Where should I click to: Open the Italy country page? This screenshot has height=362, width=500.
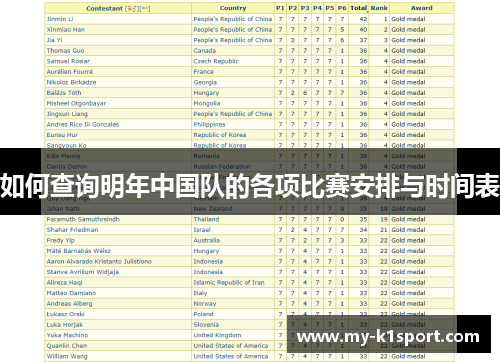tap(200, 293)
